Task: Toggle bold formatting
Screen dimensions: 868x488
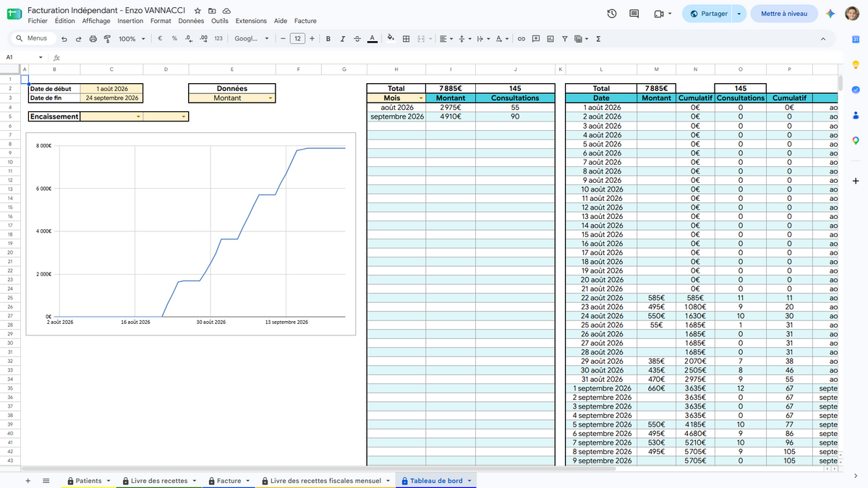Action: (x=328, y=39)
